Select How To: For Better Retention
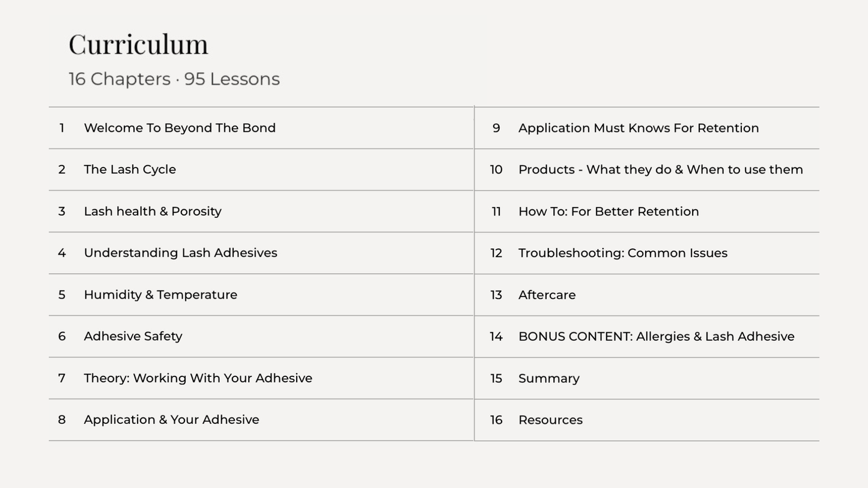The image size is (868, 488). point(609,211)
